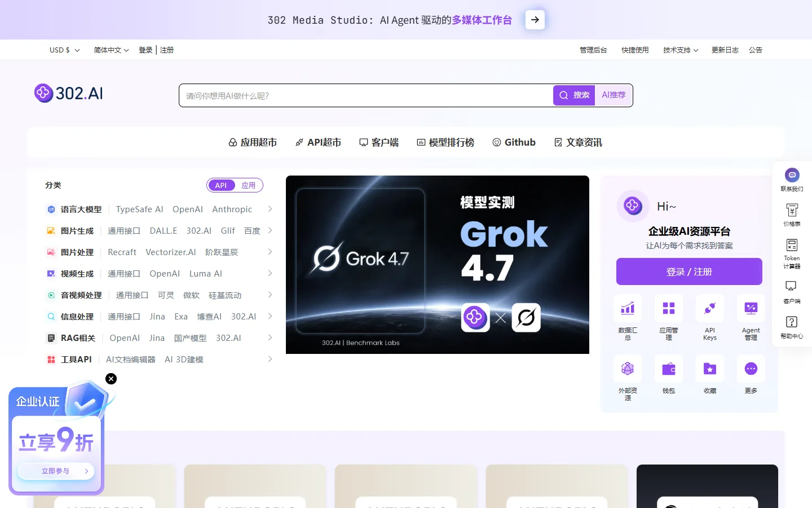Open the 管理后台 link

(593, 50)
